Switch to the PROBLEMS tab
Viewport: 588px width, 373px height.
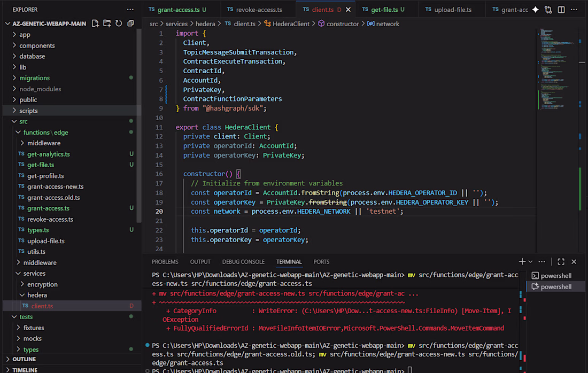pos(165,262)
